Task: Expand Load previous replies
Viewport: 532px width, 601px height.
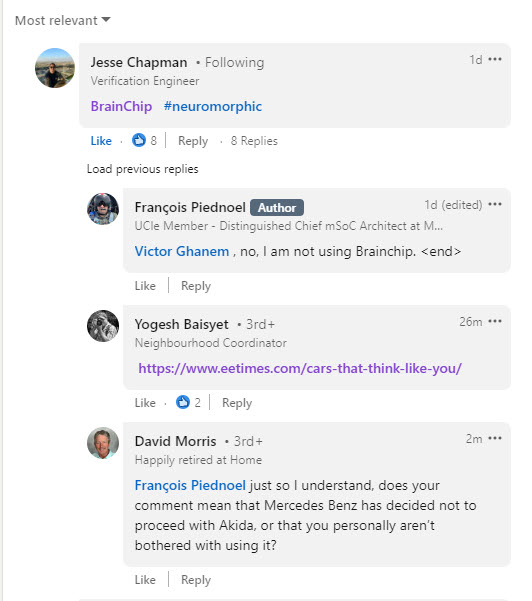Action: [x=143, y=169]
